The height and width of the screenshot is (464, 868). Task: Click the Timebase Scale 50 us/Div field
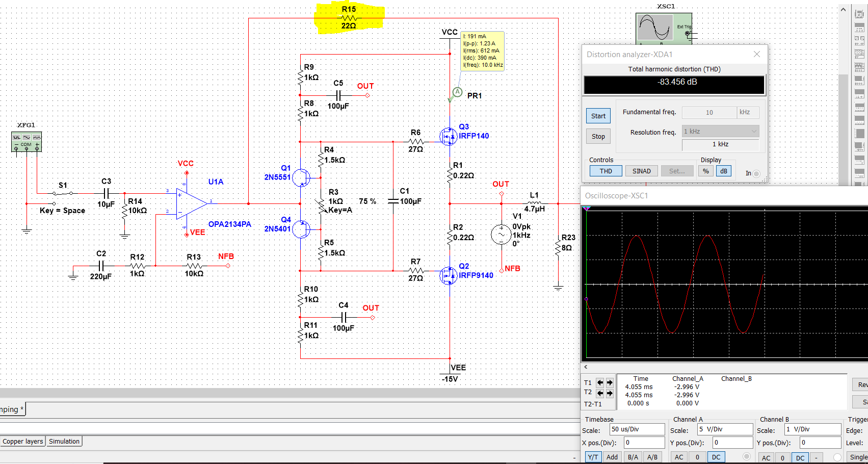637,429
